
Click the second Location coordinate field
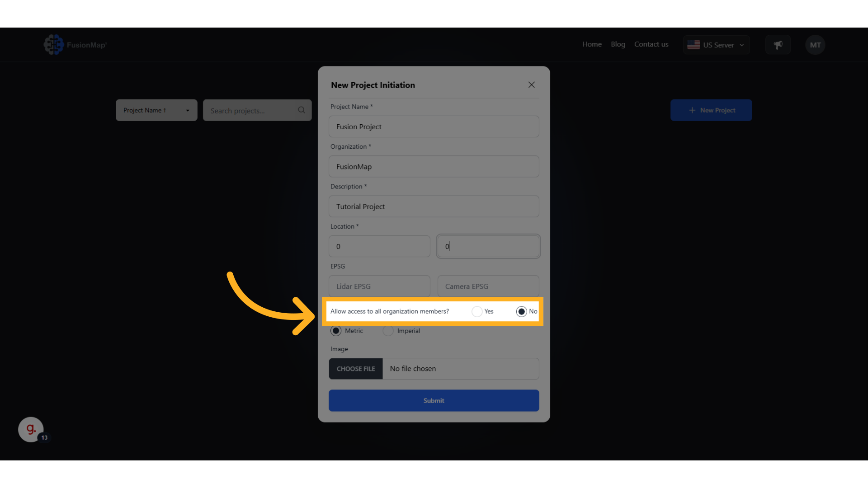(x=488, y=246)
